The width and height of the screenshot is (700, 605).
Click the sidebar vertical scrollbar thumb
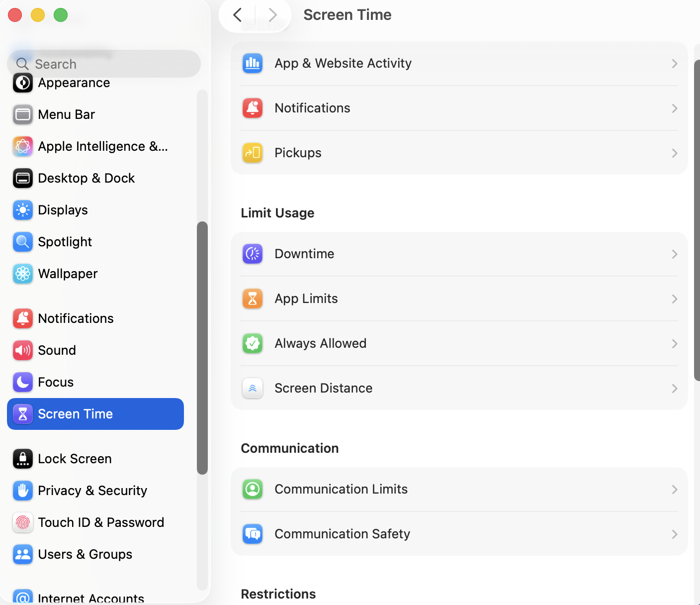[202, 347]
